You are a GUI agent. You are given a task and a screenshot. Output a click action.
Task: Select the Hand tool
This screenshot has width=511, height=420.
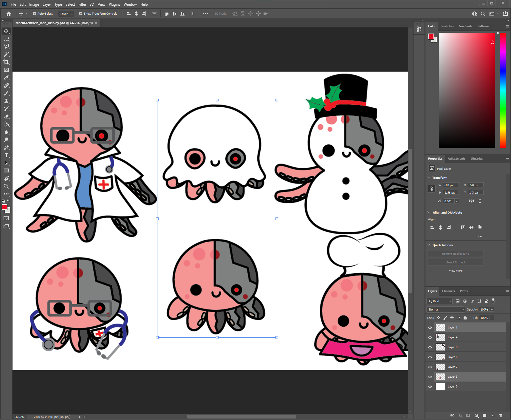pos(6,178)
